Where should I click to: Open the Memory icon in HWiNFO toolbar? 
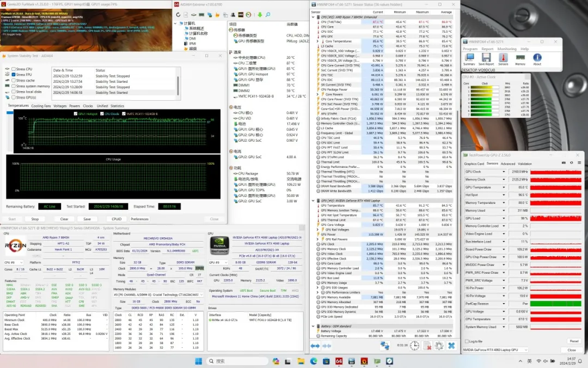click(x=520, y=57)
